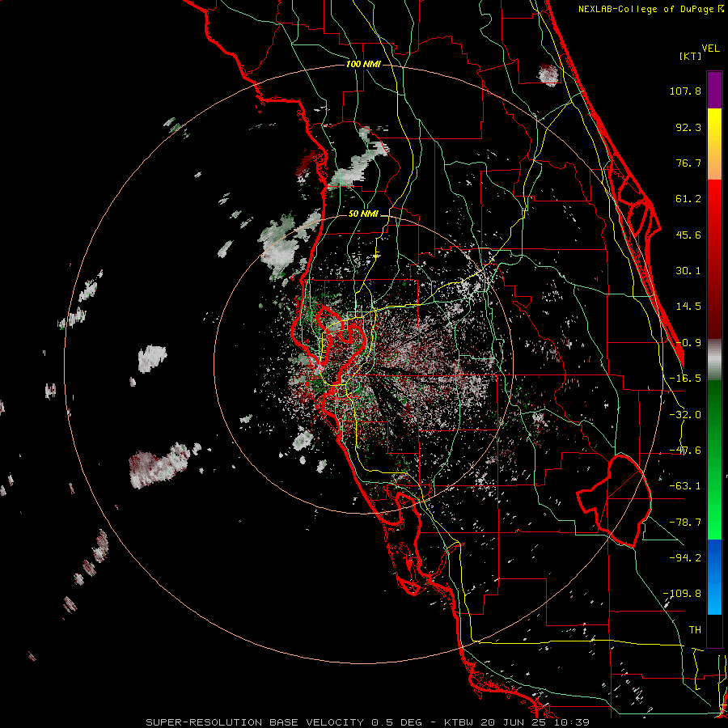Click the -109.8 value on velocity scale
728x728 pixels.
pyautogui.click(x=683, y=594)
